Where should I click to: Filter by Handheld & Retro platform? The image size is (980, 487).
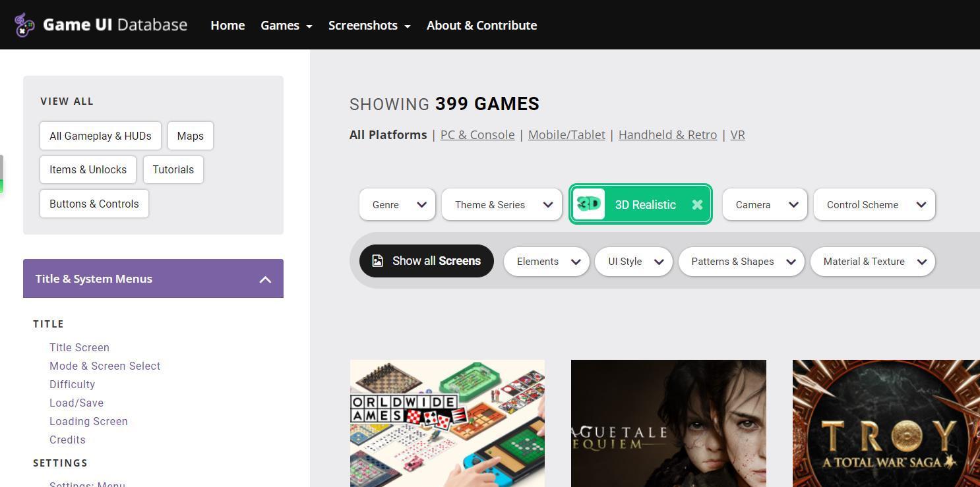click(667, 134)
